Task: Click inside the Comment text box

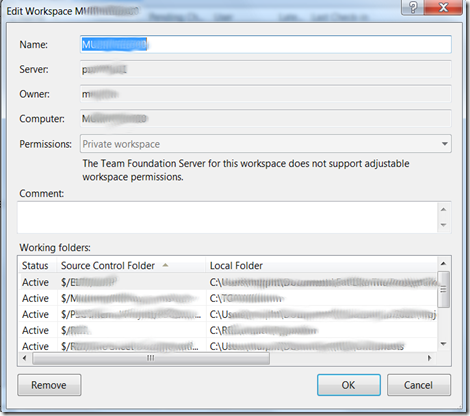Action: [x=228, y=217]
